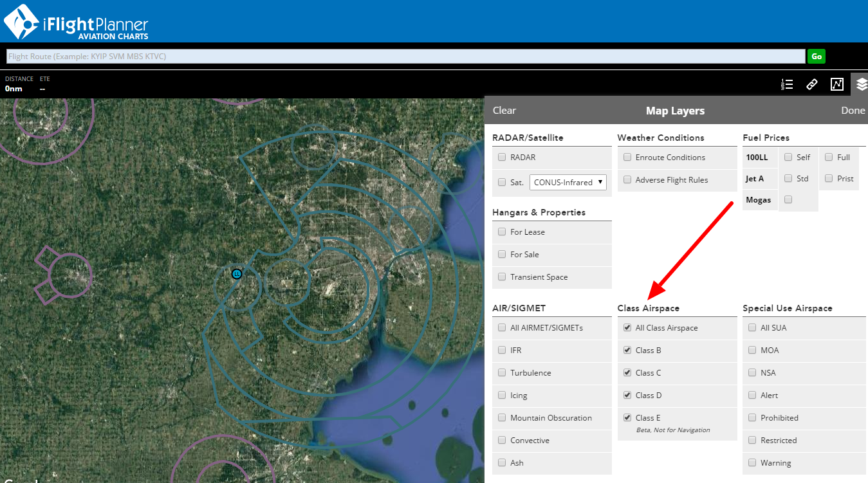Open the CONUS-Infrared satellite dropdown

coord(568,182)
